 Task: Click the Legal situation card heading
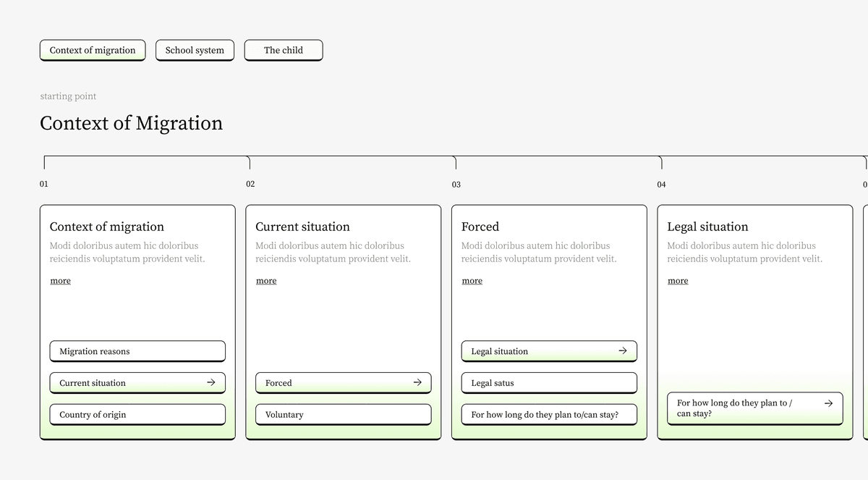(707, 227)
